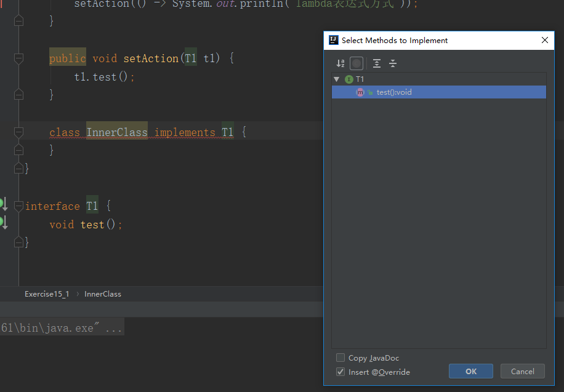
Task: Select the test():void method entry
Action: [394, 92]
